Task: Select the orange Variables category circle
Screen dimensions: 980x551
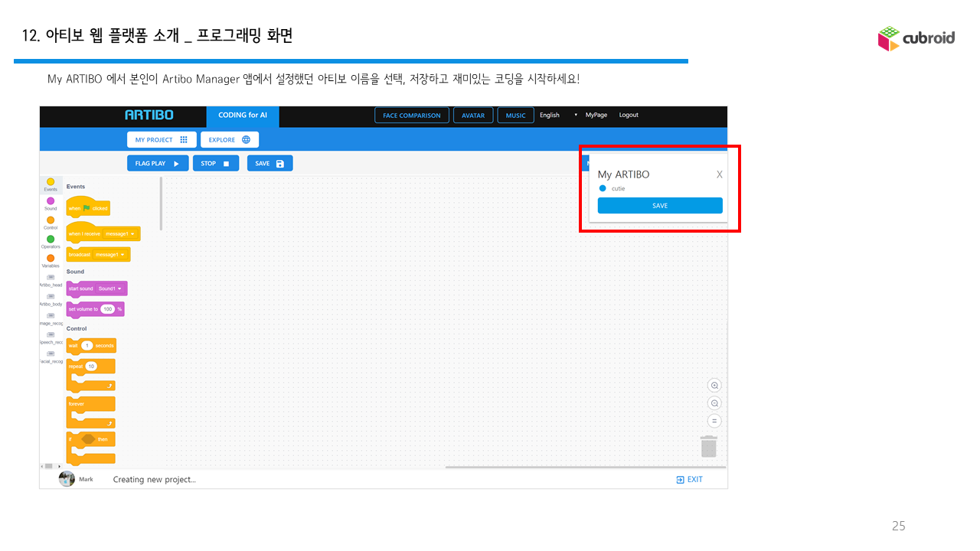Action: pos(51,259)
